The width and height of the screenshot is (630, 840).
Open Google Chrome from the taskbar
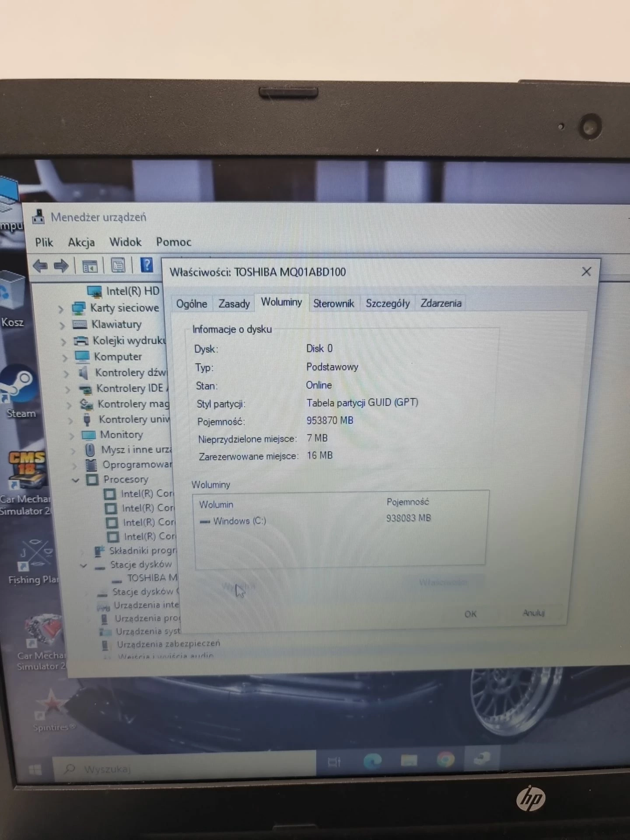445,759
